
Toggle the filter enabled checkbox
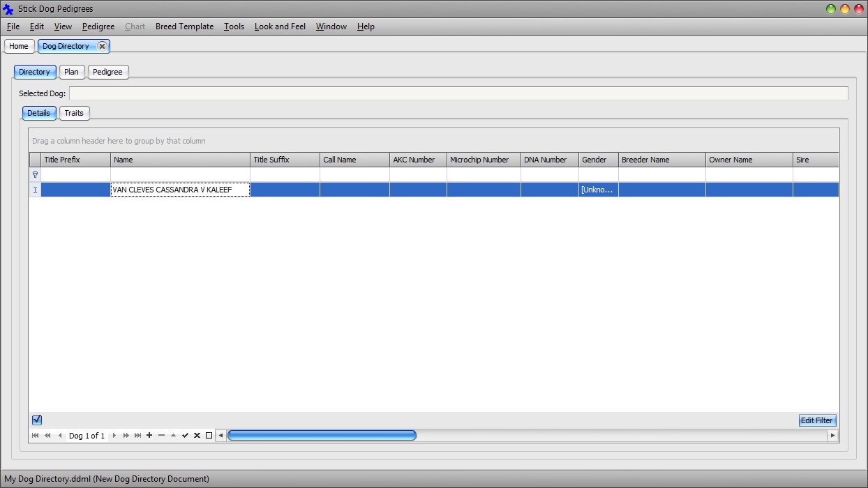[x=37, y=420]
